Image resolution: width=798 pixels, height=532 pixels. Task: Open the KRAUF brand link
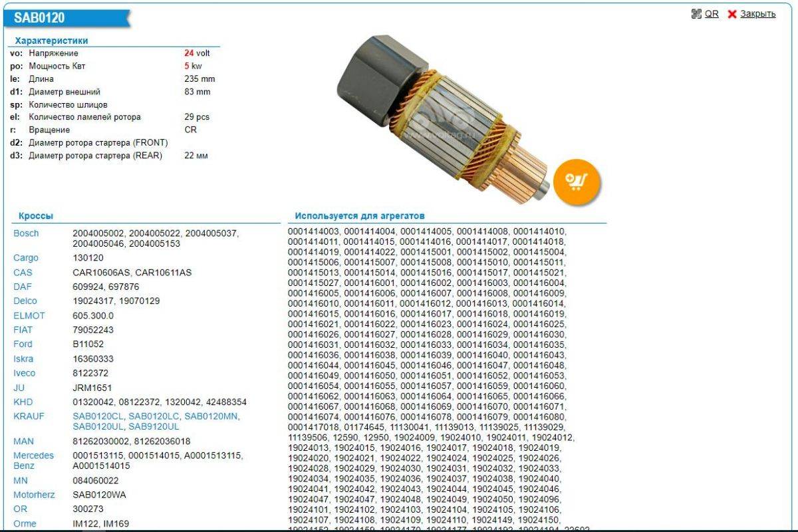click(28, 417)
